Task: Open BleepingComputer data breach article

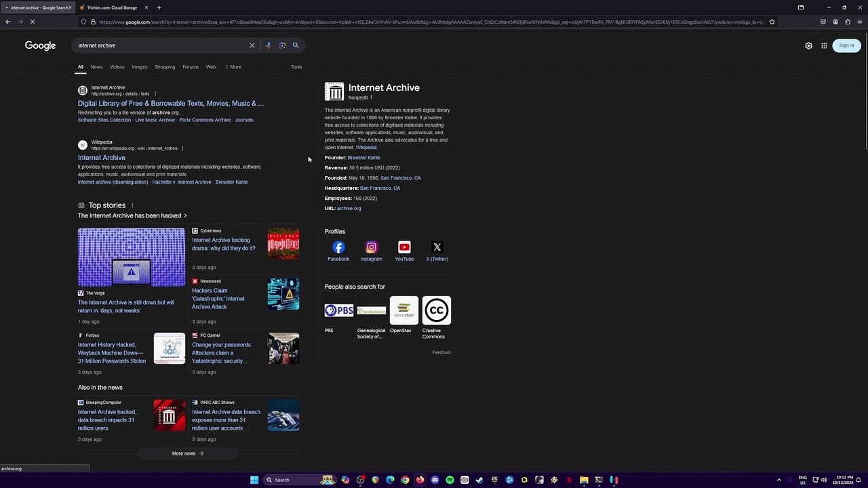Action: pos(107,420)
